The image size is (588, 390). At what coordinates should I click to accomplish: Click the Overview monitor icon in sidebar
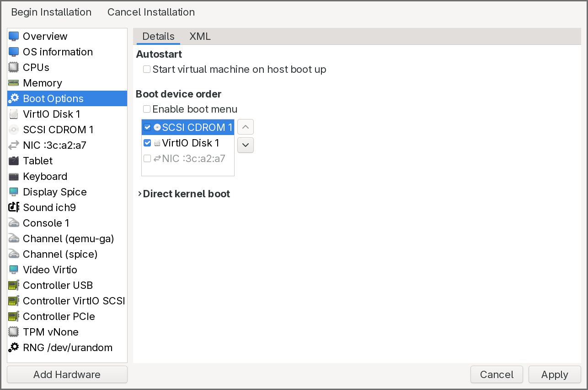pyautogui.click(x=14, y=36)
